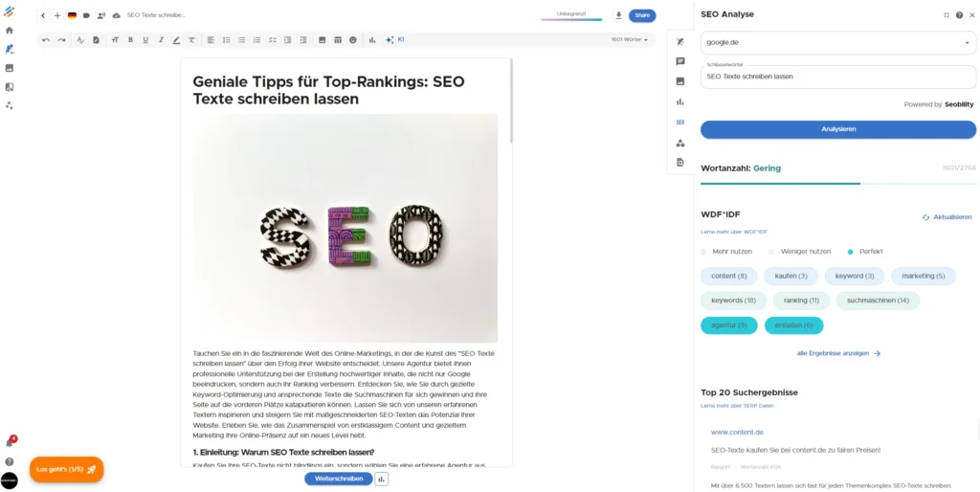Expand the SEO Analyse panel to fullscreen

click(947, 15)
